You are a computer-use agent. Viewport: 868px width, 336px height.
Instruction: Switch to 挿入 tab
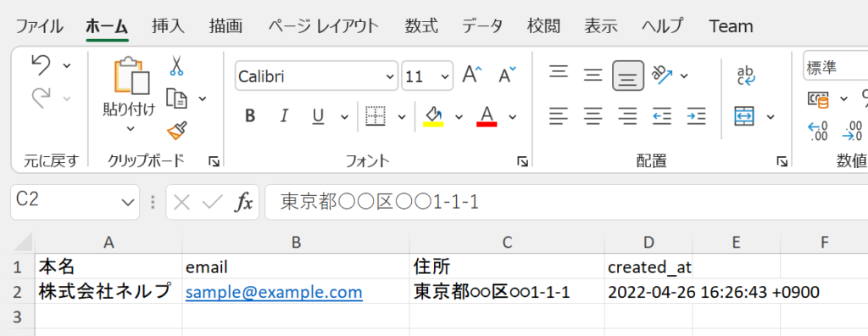[x=169, y=25]
